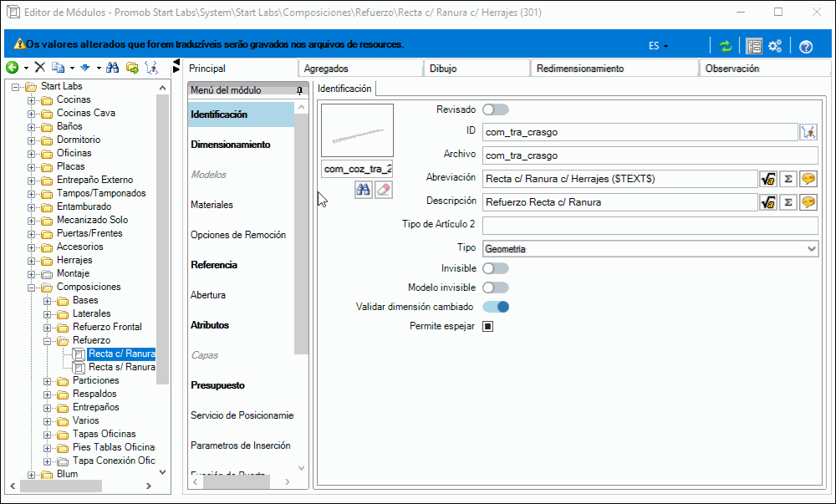Disable Validar dimensión cambiado switch
Image resolution: width=836 pixels, height=504 pixels.
click(495, 307)
